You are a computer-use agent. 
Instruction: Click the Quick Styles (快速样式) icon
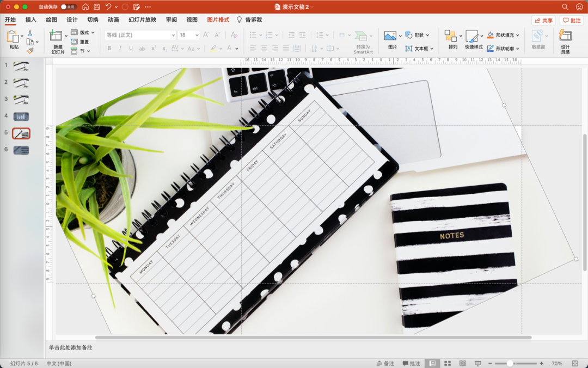click(x=471, y=36)
